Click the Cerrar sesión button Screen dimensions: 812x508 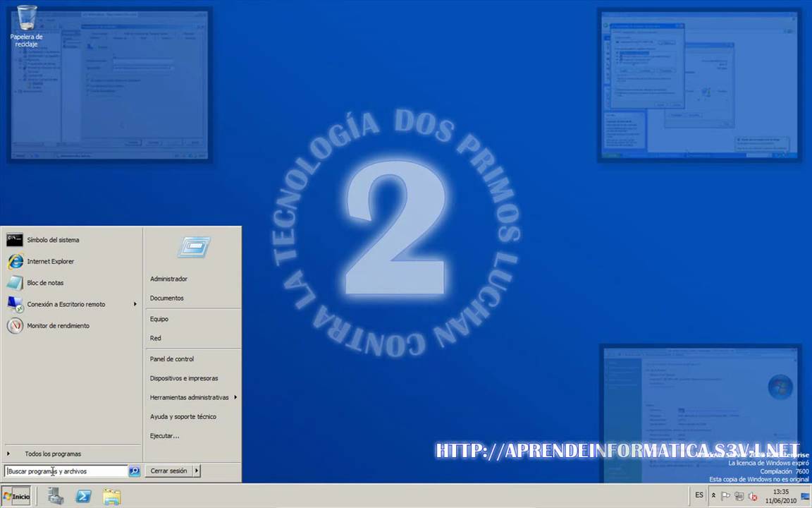click(x=169, y=471)
